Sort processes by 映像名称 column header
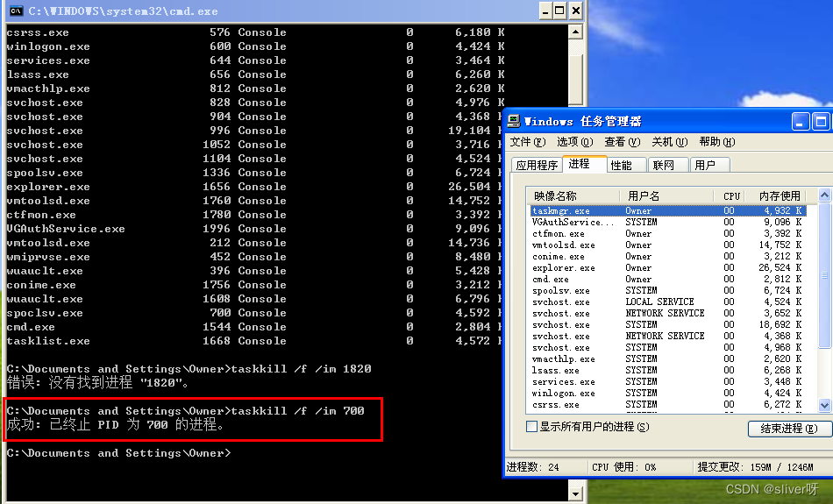 (x=573, y=196)
